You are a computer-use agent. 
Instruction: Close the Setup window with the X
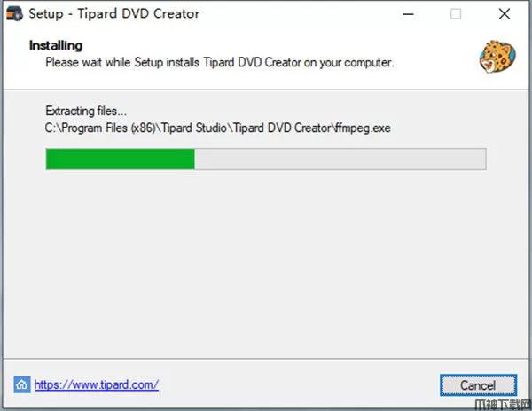coord(505,14)
